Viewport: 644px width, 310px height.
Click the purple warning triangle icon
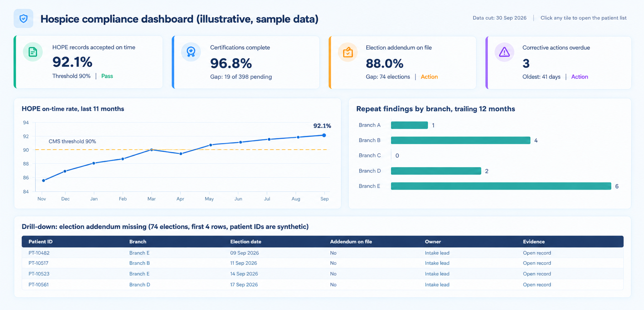pyautogui.click(x=504, y=52)
